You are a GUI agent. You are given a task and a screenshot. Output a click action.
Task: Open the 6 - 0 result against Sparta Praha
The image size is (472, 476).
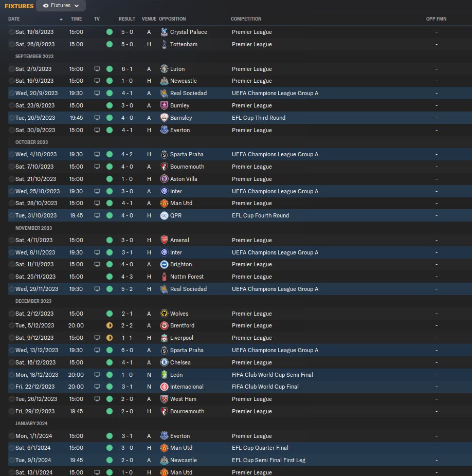coord(127,350)
